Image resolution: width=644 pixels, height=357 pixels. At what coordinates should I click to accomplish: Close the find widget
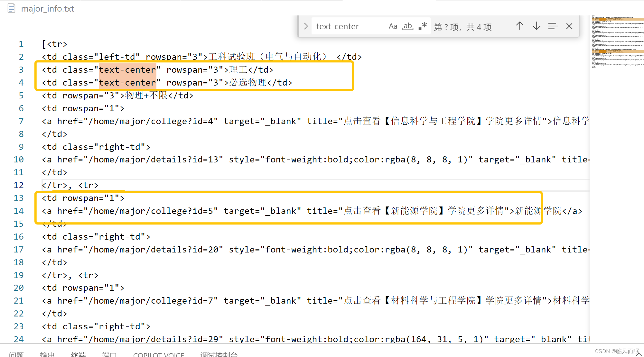click(x=569, y=26)
